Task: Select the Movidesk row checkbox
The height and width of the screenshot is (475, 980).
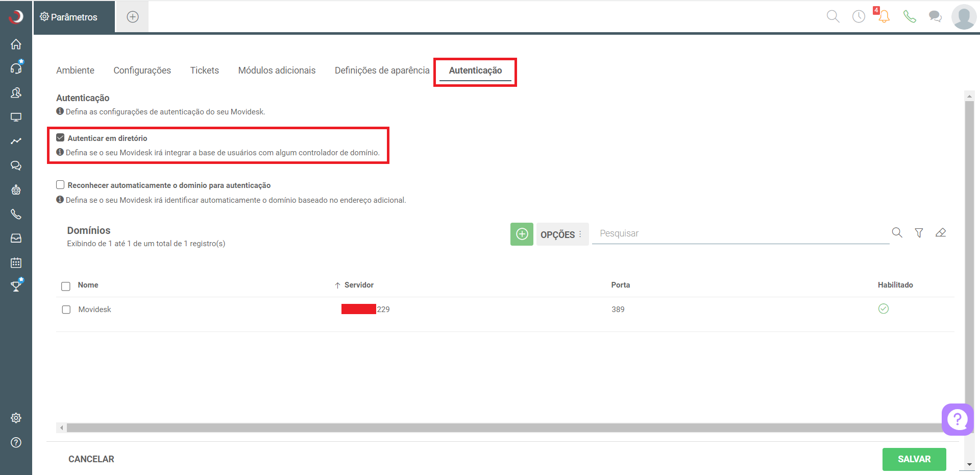Action: tap(66, 310)
